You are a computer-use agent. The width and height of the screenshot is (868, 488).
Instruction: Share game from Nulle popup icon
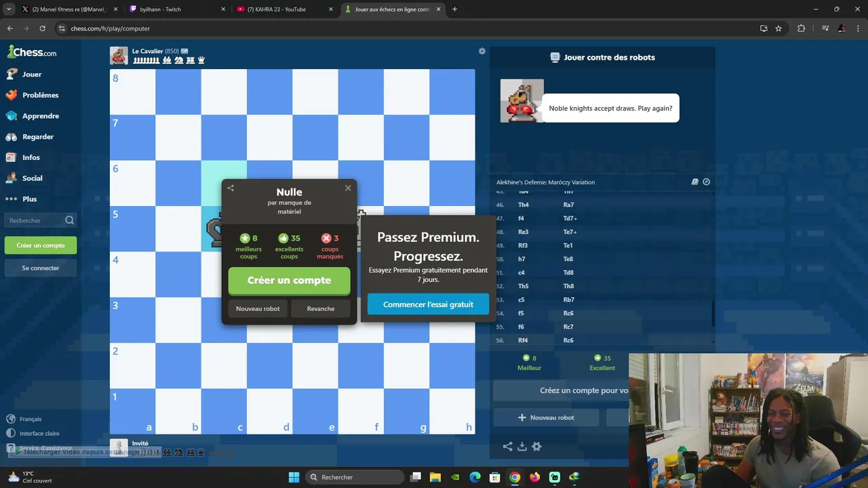(231, 188)
